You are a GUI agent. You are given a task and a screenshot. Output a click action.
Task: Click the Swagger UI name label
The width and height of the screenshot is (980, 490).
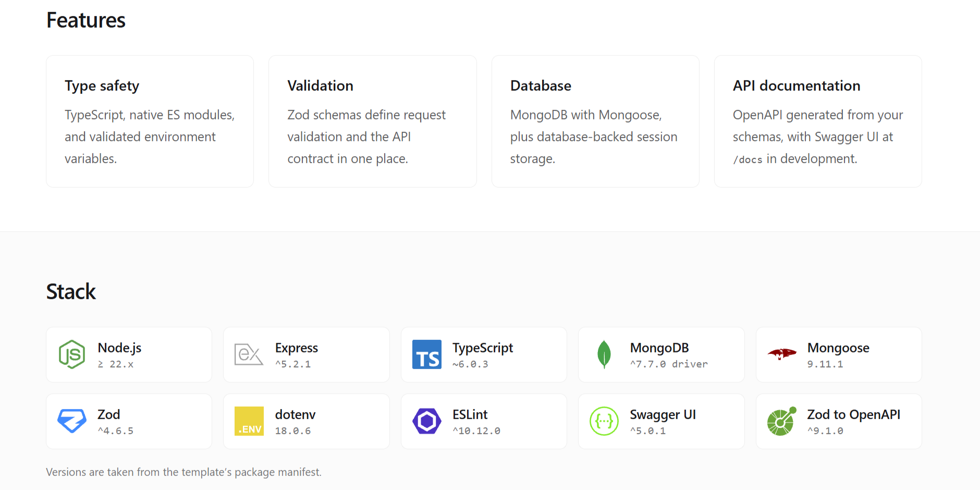[663, 414]
